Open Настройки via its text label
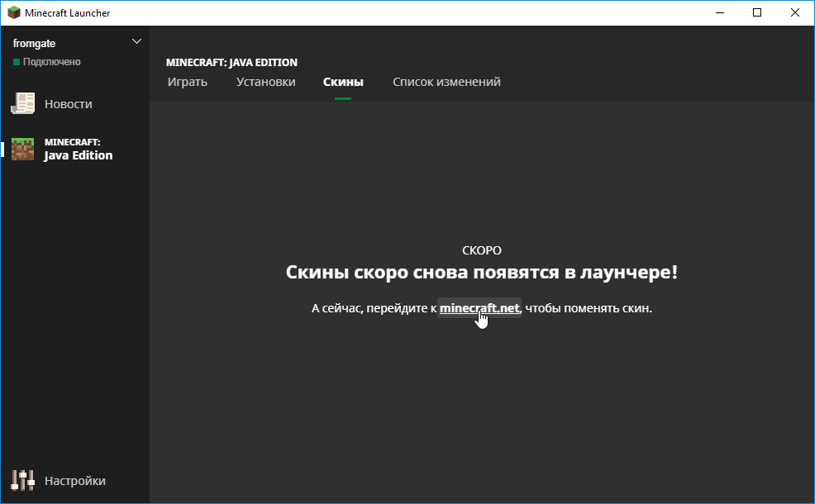The image size is (815, 504). point(75,481)
